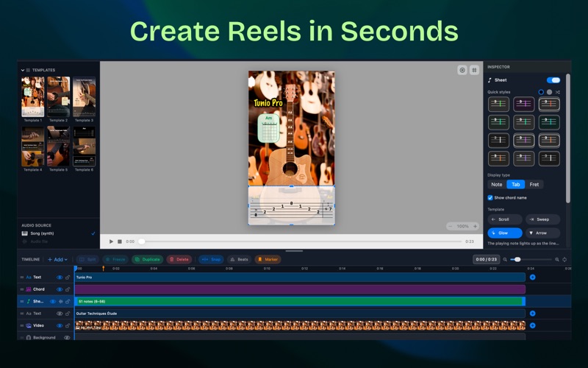Viewport: 588px width, 368px height.
Task: Click plus button ending Video track
Action: [532, 325]
